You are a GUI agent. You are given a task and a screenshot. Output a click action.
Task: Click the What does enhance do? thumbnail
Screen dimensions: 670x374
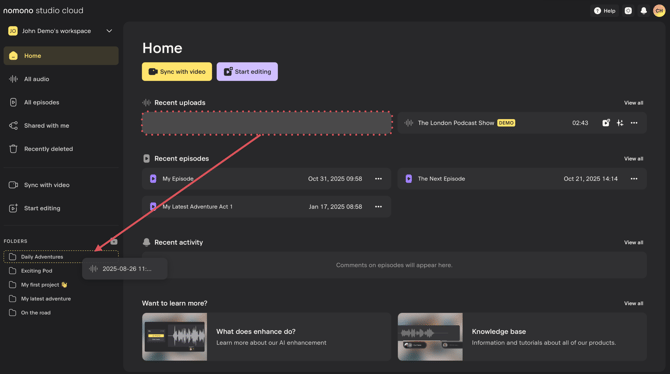pyautogui.click(x=174, y=337)
